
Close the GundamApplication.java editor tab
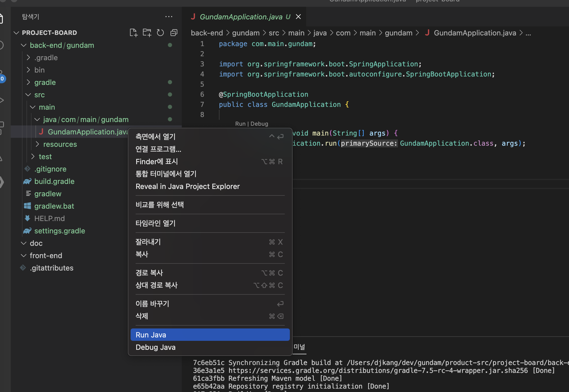point(298,17)
